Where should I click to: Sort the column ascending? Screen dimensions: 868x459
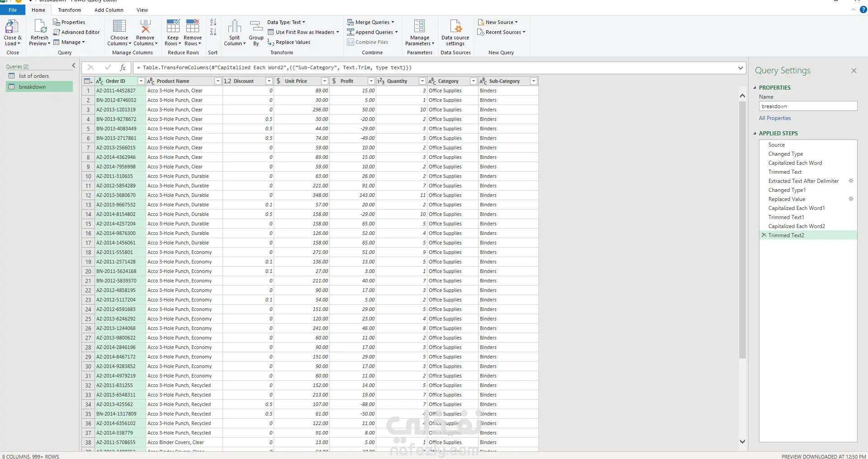(x=213, y=22)
